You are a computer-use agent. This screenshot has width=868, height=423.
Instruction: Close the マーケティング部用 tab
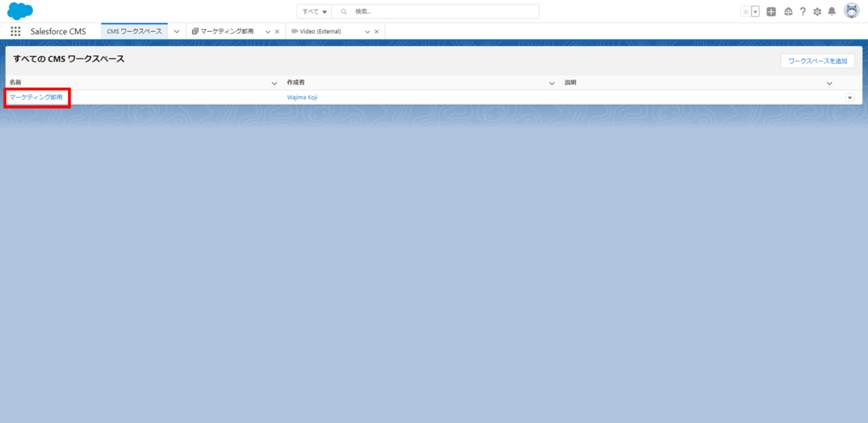(277, 32)
